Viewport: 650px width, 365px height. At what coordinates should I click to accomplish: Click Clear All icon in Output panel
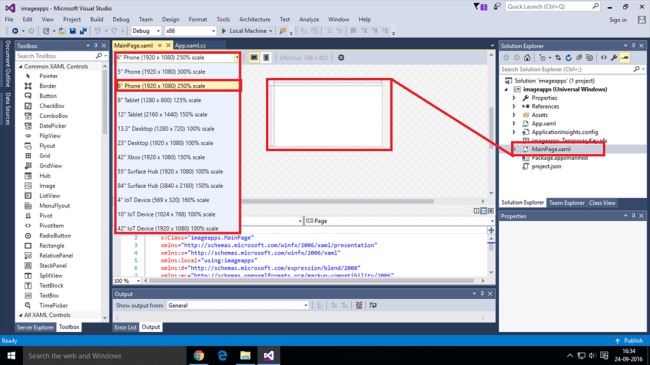(x=359, y=305)
